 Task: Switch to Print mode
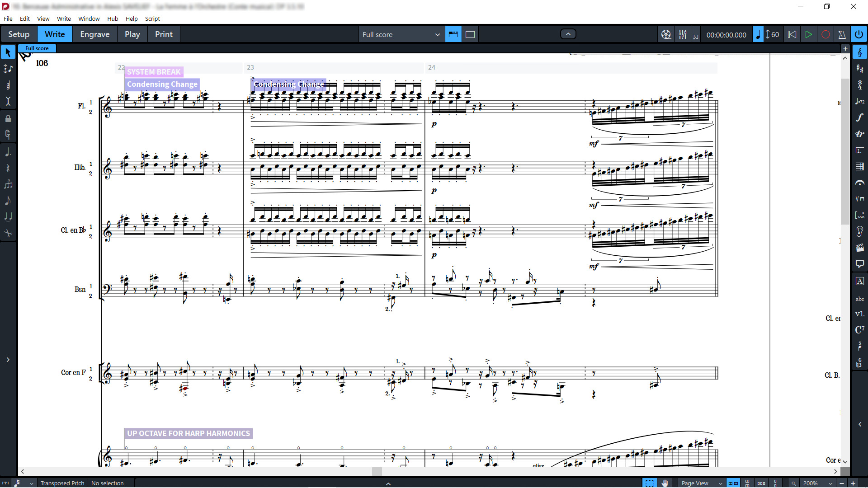164,34
